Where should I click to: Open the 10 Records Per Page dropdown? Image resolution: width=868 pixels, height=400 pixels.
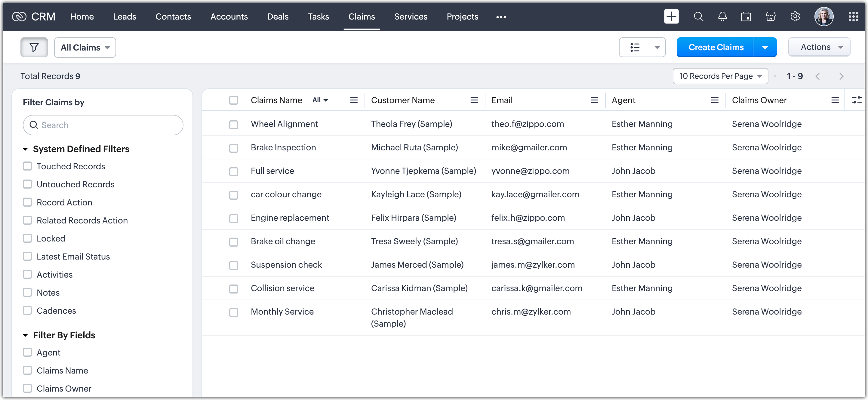[720, 76]
